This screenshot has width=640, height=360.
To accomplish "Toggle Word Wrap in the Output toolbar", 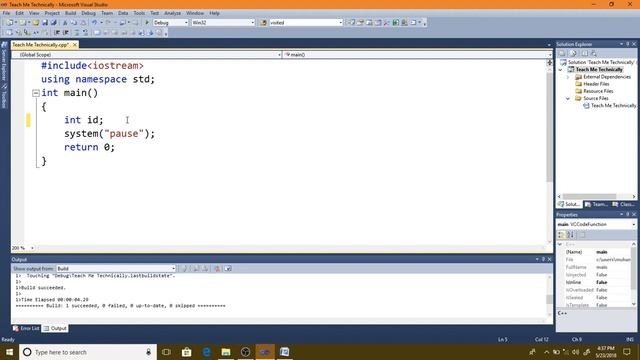I will pyautogui.click(x=228, y=269).
